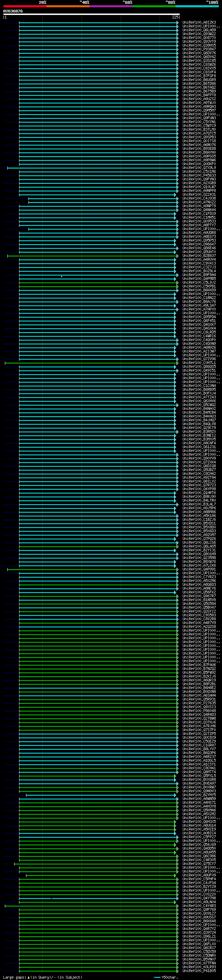The height and width of the screenshot is (980, 222).
Task: Select hit label UniRef100_Q6F451
Action: click(199, 321)
